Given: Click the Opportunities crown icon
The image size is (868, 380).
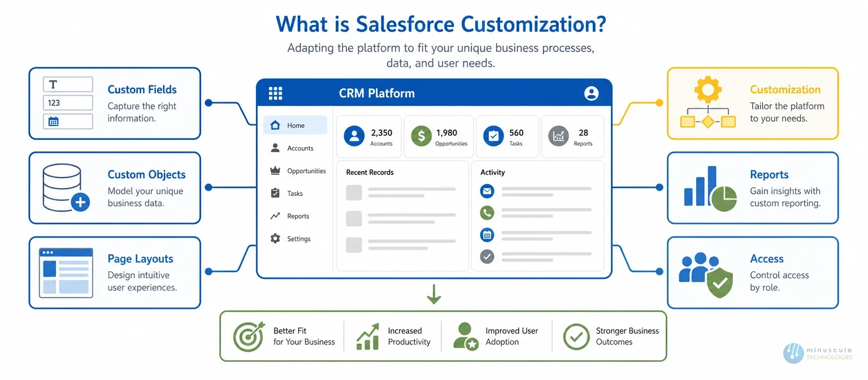Looking at the screenshot, I should point(275,170).
